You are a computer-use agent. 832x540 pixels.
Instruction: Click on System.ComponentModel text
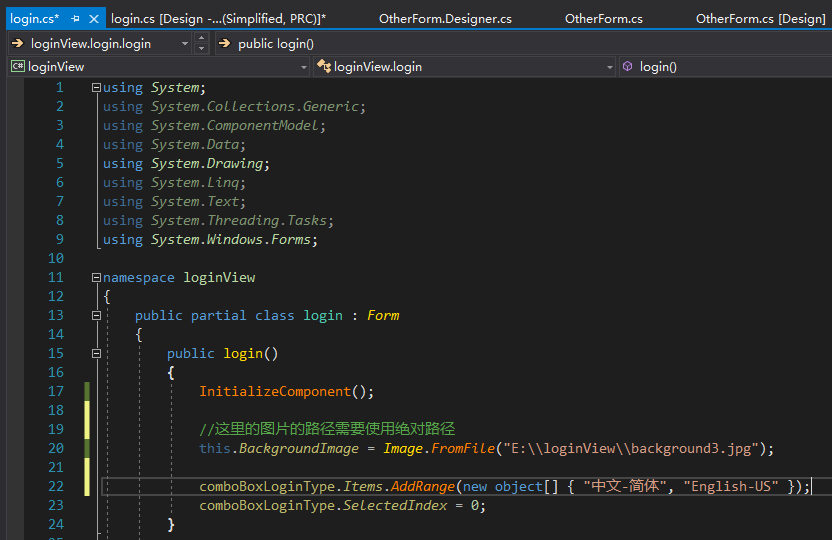235,126
